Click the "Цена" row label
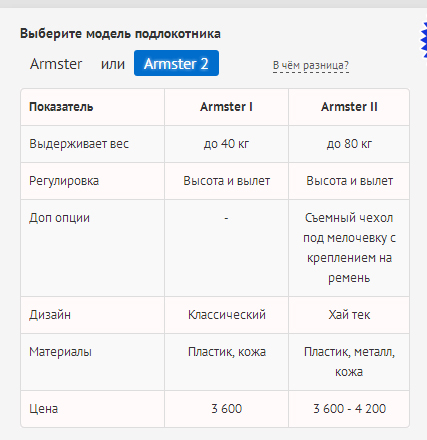 [44, 409]
